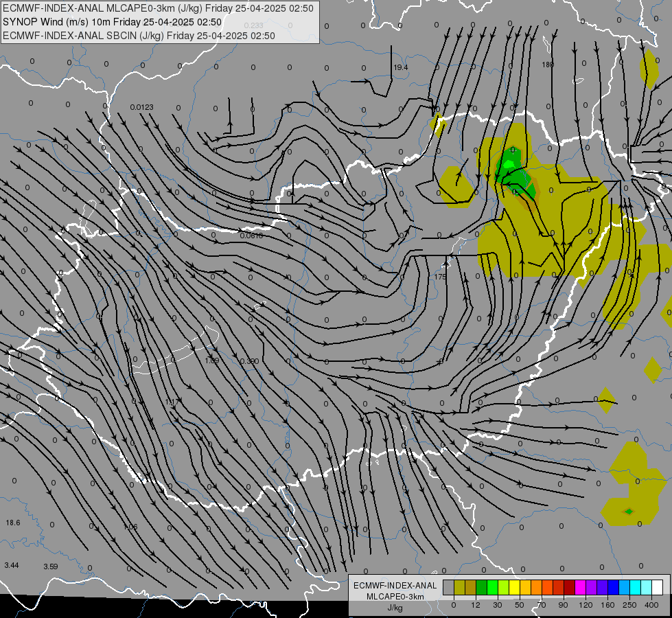Image resolution: width=672 pixels, height=618 pixels.
Task: Click the faint map value '0.233'
Action: [x=254, y=25]
